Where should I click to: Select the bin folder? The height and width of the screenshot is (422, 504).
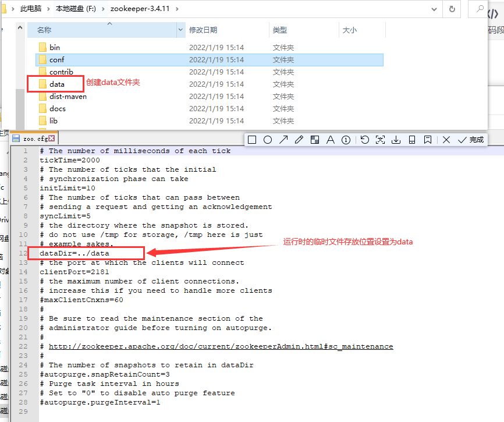pos(55,48)
